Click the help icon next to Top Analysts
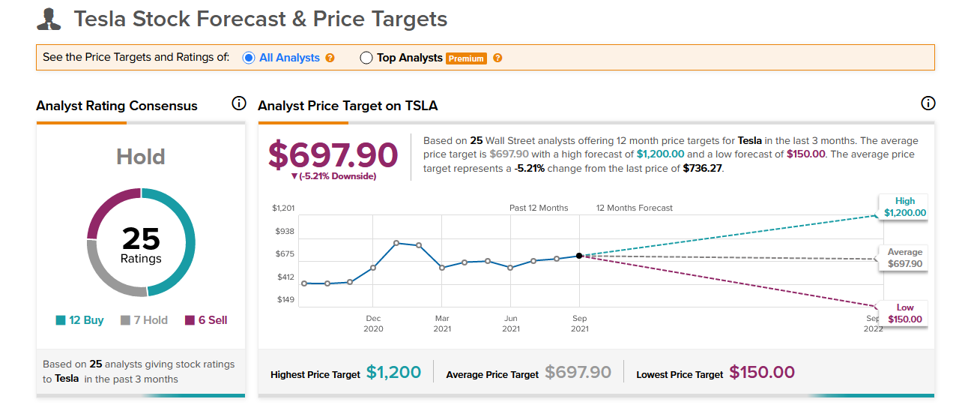Screen dimensions: 980x420 [x=497, y=58]
